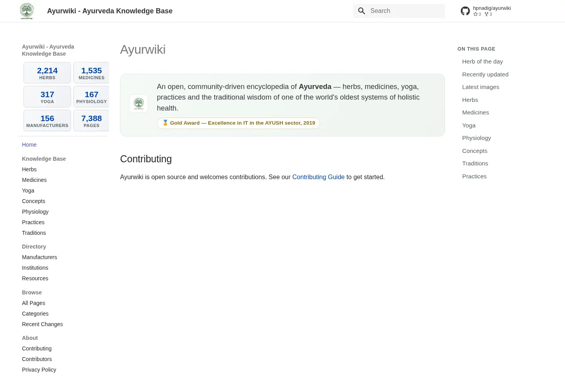Open the 7,388 Pages stat card
Screen dimensions: 565x392
tap(91, 121)
